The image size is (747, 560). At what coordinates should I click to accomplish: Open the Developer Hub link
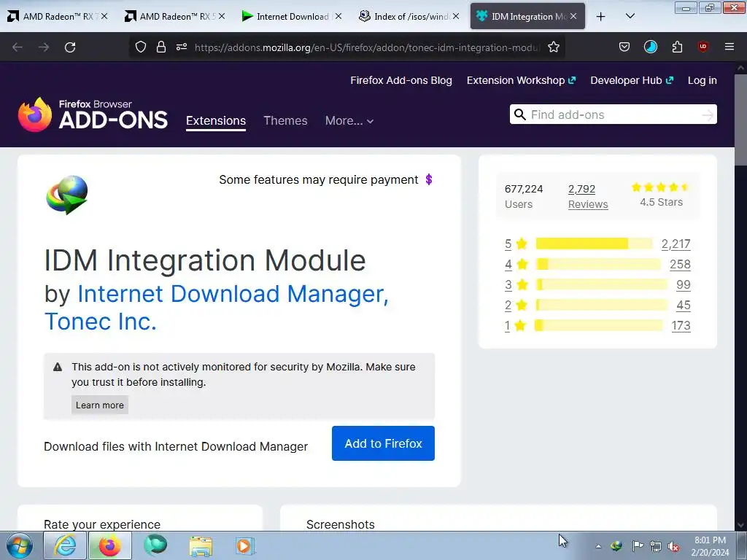(x=632, y=80)
